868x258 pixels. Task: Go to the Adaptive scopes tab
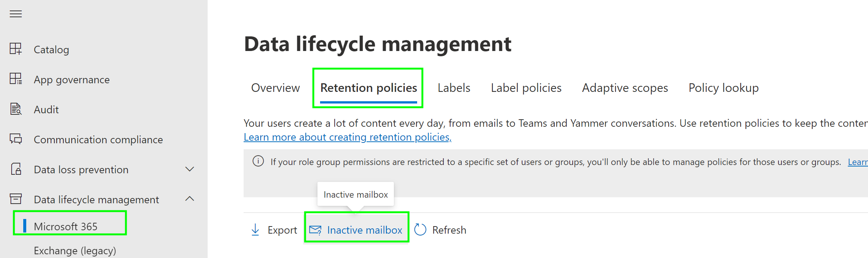pyautogui.click(x=625, y=88)
